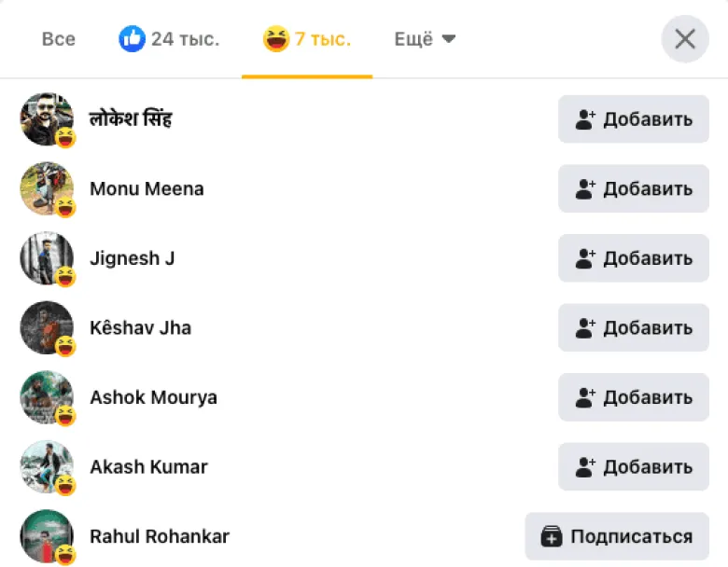Click add-friend icon next to Akash Kumar
This screenshot has height=567, width=728.
tap(585, 467)
